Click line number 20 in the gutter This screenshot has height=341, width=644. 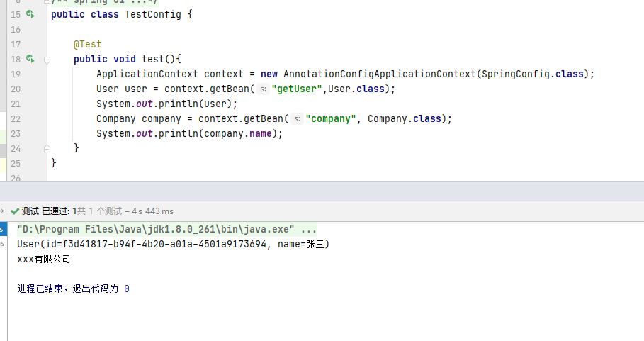click(x=16, y=89)
